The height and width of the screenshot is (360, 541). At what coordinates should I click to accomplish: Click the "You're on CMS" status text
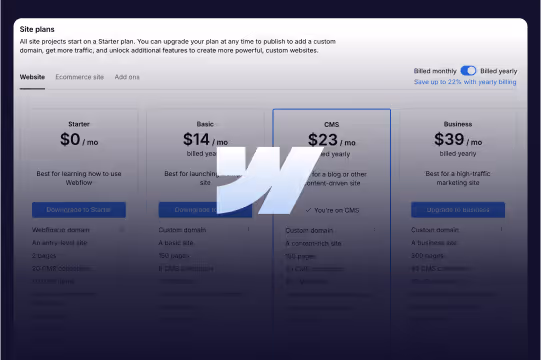(333, 210)
